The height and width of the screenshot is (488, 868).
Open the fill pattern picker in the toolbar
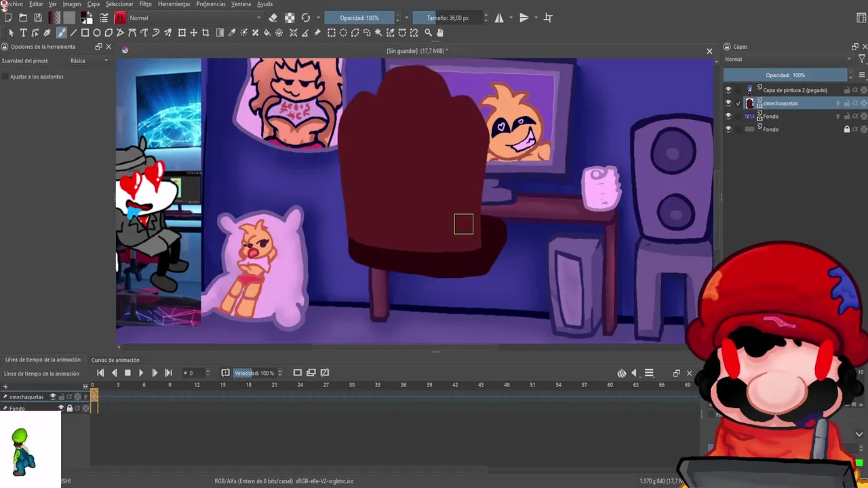coord(69,18)
